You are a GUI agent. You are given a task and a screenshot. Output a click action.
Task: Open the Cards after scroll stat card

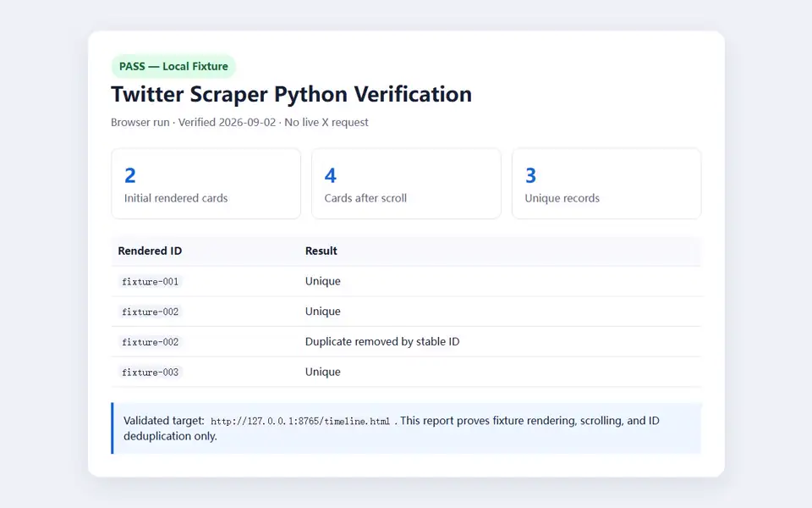(x=406, y=184)
